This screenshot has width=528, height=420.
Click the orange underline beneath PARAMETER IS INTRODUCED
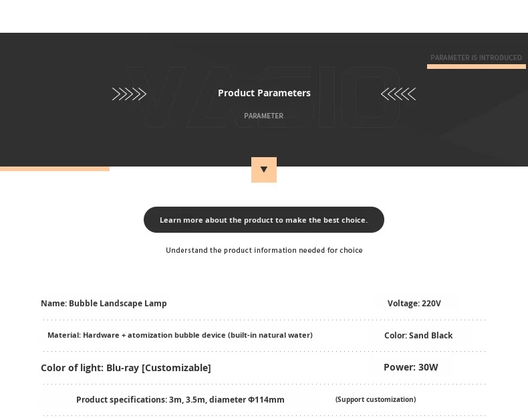tap(476, 66)
